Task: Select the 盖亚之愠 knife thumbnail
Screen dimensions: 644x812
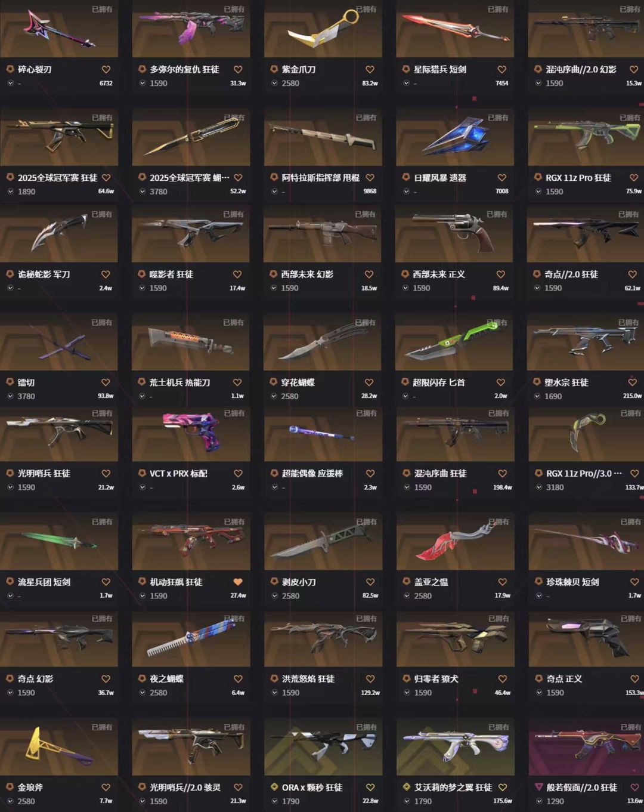Action: tap(456, 541)
